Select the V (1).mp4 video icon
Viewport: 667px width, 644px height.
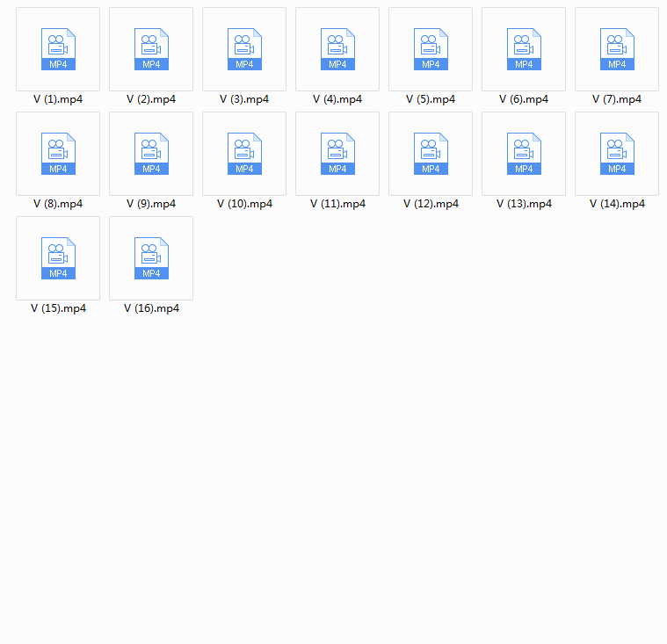tap(58, 49)
